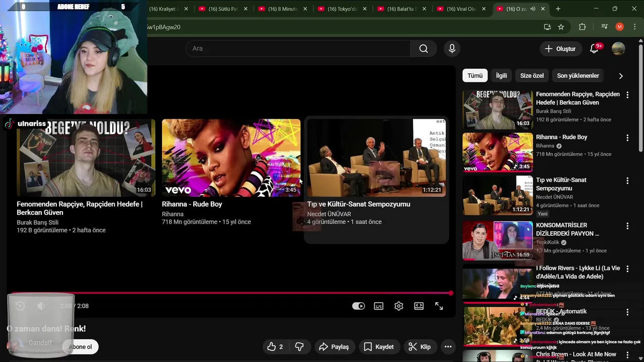
Task: Play Fenomenden Rapçiye end-screen thumbnail
Action: 86,158
